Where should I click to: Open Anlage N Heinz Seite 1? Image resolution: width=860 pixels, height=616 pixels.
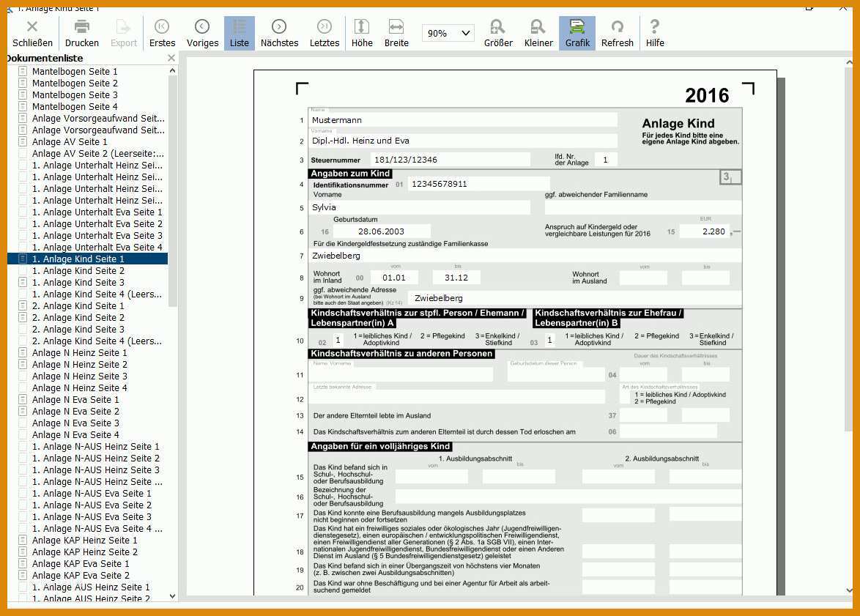tap(80, 353)
